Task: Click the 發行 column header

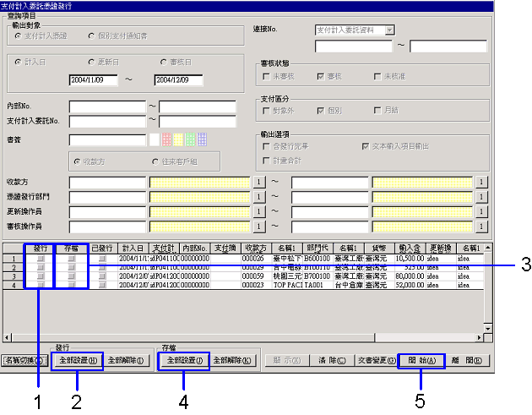Action: click(39, 248)
